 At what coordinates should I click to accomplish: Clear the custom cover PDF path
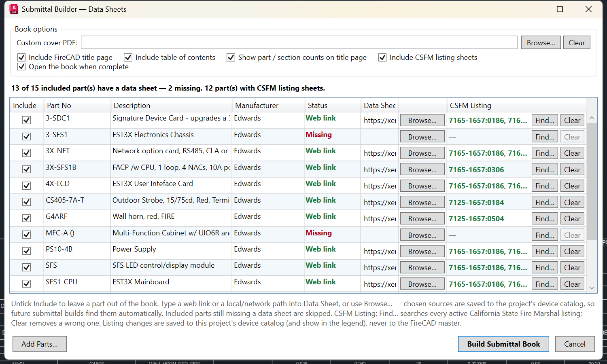577,42
